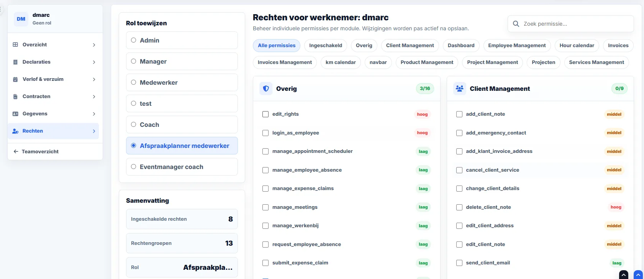Image resolution: width=644 pixels, height=279 pixels.
Task: Select the Admin role radio
Action: point(134,40)
